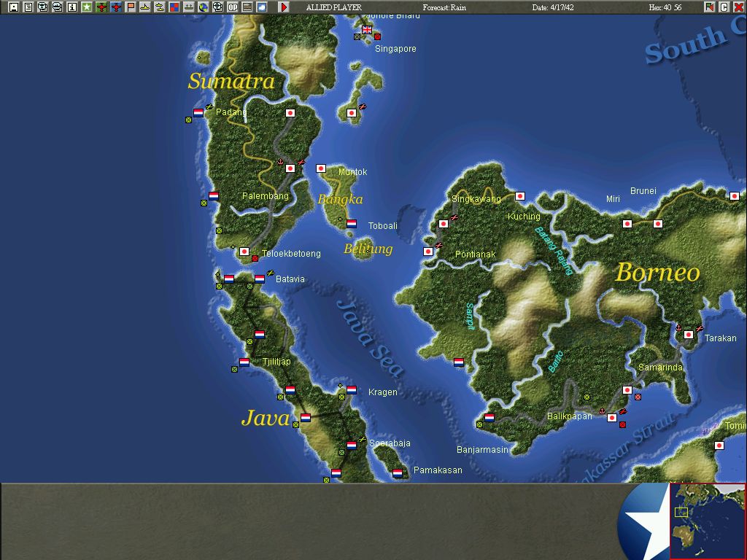The image size is (747, 560).
Task: Open the intelligence info 'i' icon
Action: [72, 7]
